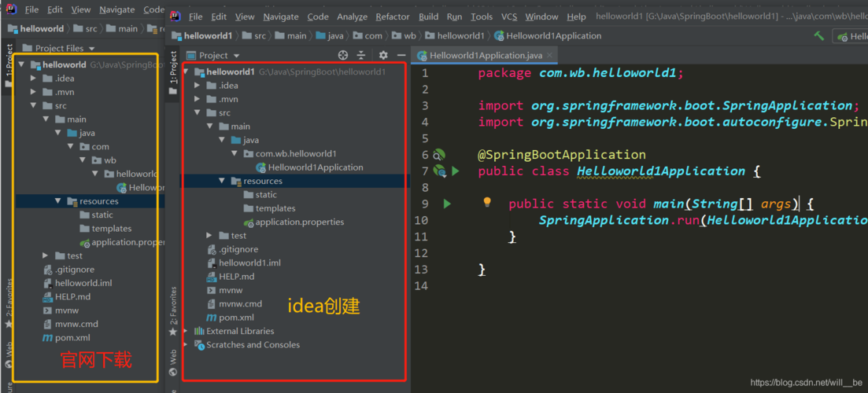The image size is (868, 393).
Task: Expand Scratches and Consoles node
Action: pos(186,345)
